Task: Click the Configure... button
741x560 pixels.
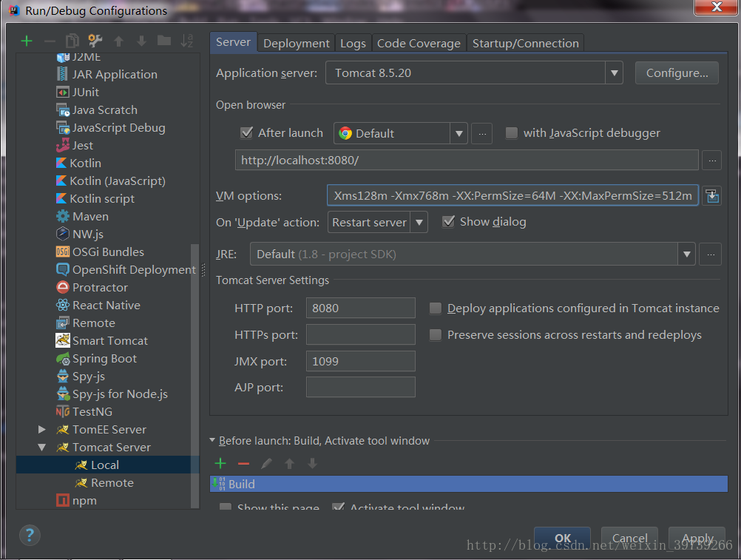Action: [677, 73]
